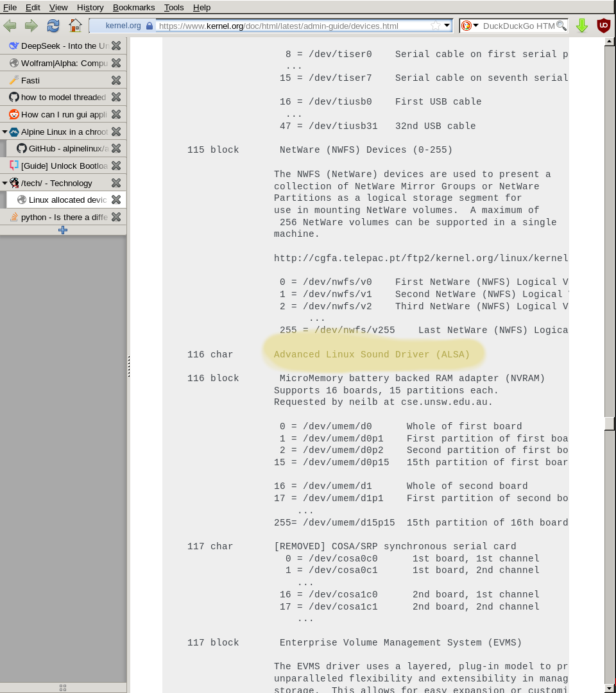Close the python - Is there a diffe tab
Viewport: 616px width, 693px height.
pos(116,217)
